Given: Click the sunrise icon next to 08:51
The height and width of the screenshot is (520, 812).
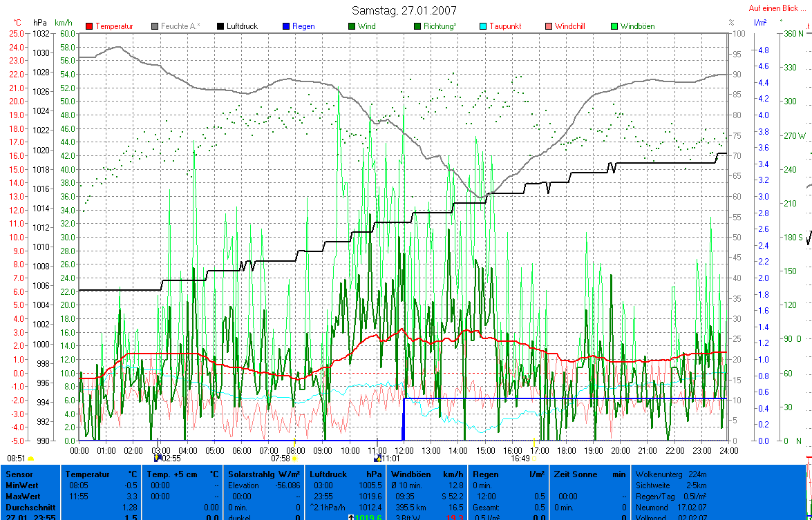Looking at the screenshot, I should [30, 458].
